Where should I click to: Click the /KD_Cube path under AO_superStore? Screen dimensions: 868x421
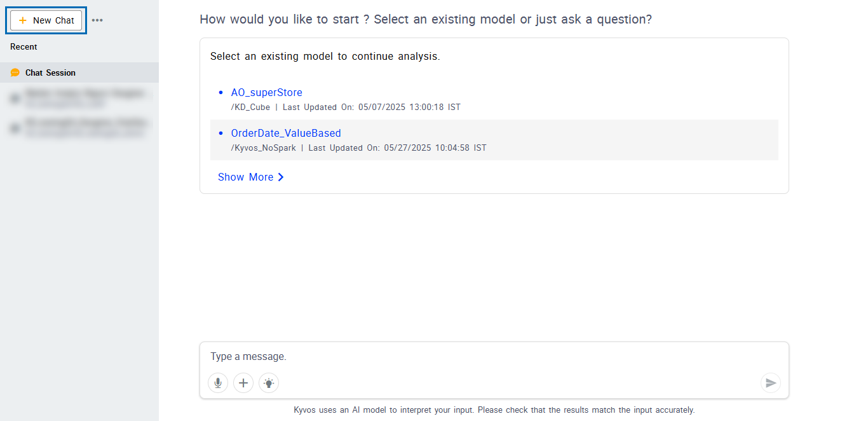pyautogui.click(x=250, y=107)
